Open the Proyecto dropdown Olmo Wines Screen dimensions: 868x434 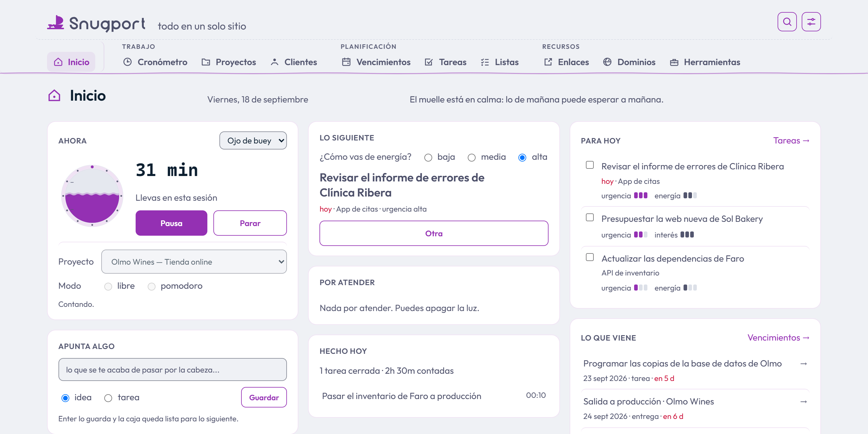[194, 262]
